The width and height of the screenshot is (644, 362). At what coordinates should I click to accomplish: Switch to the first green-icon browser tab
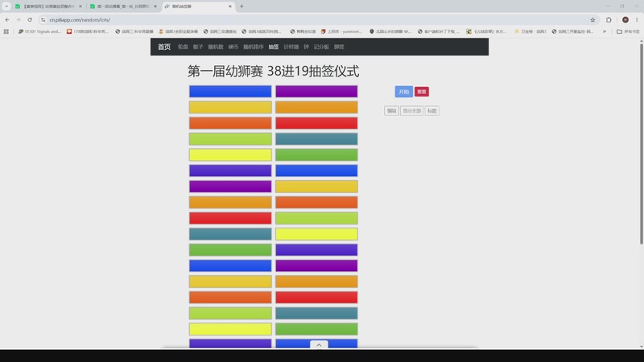coord(48,6)
